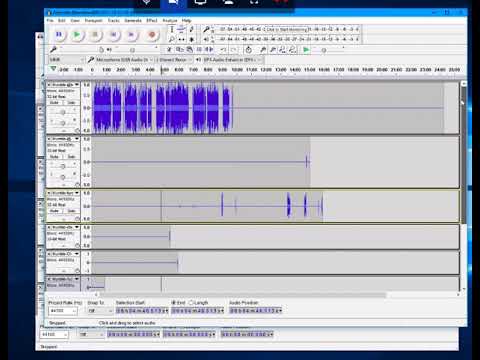Screen dimensions: 480x360
Task: Open the Snap To dropdown
Action: pos(101,311)
